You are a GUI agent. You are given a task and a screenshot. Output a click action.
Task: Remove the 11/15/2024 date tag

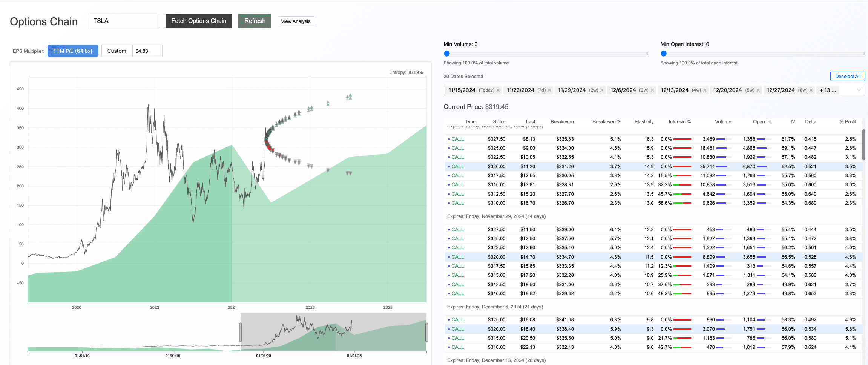coord(498,90)
